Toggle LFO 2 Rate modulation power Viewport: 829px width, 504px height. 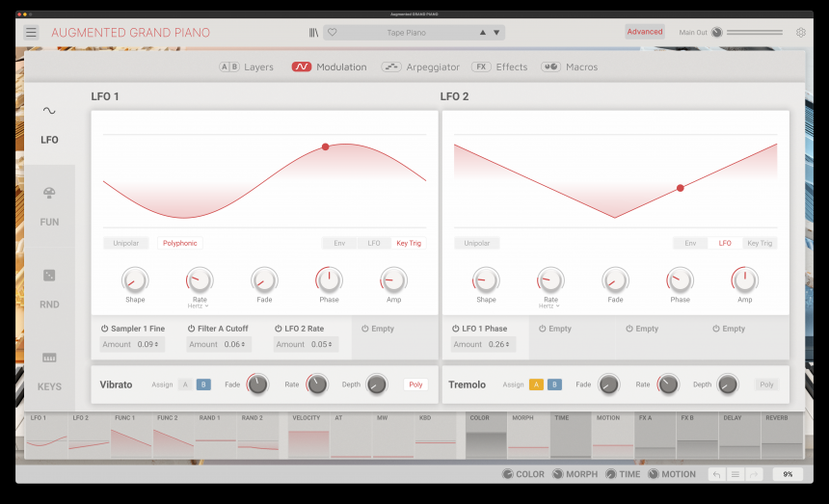[278, 329]
